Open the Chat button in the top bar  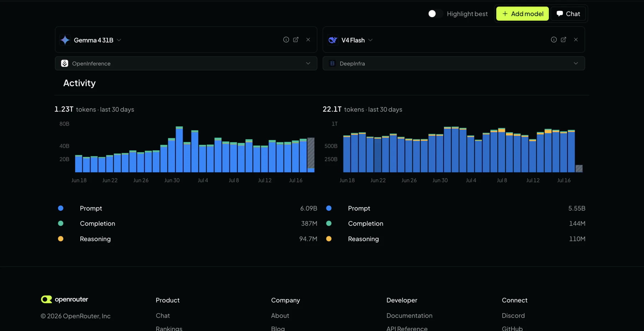pos(568,14)
